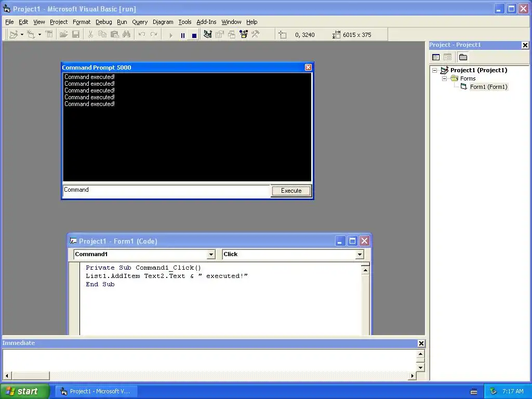
Task: Click the Cut scissors icon
Action: point(90,34)
